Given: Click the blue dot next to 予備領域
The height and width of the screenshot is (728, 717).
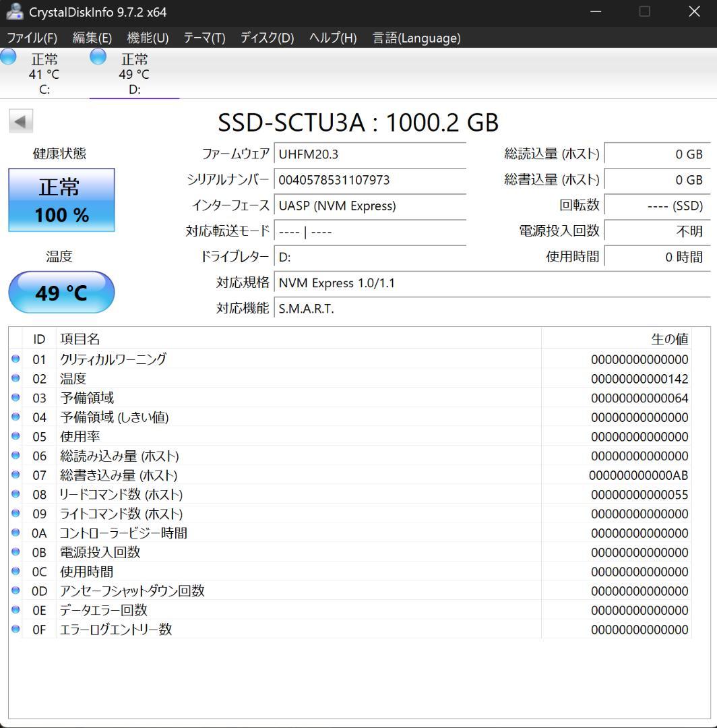Looking at the screenshot, I should [15, 398].
